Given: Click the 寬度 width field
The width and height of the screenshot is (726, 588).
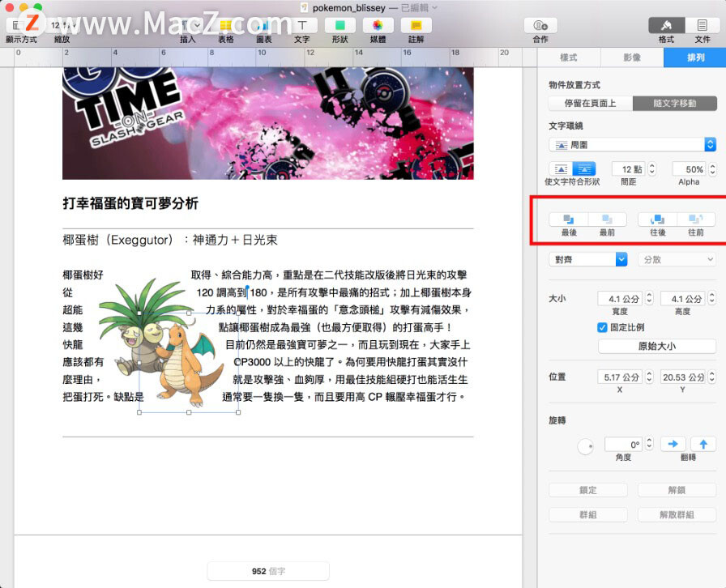Looking at the screenshot, I should 620,298.
